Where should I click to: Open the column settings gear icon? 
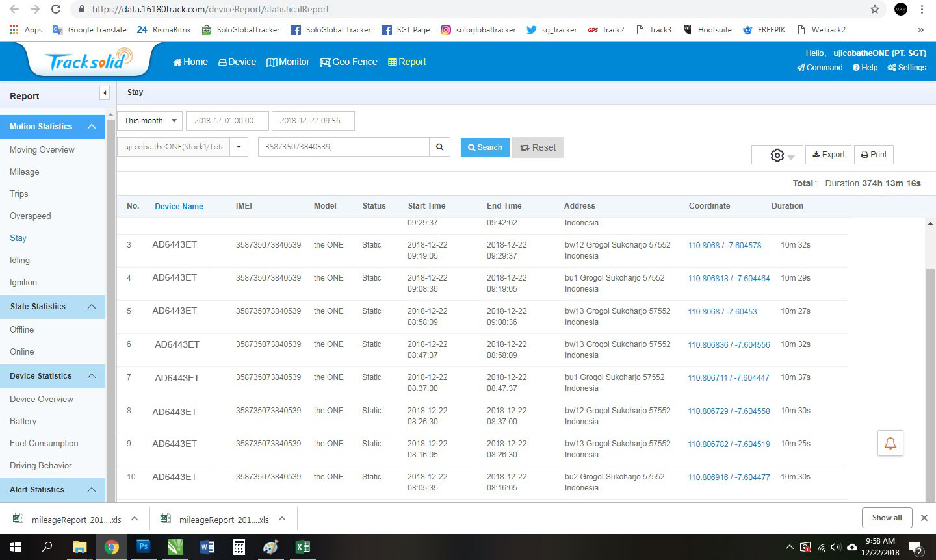(777, 155)
